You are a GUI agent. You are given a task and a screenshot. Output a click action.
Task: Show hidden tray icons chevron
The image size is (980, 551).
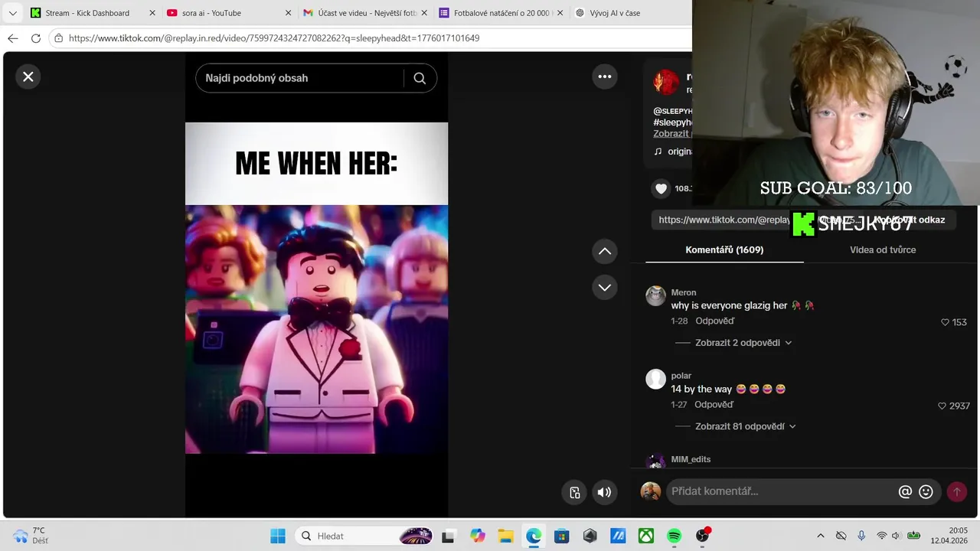(821, 536)
